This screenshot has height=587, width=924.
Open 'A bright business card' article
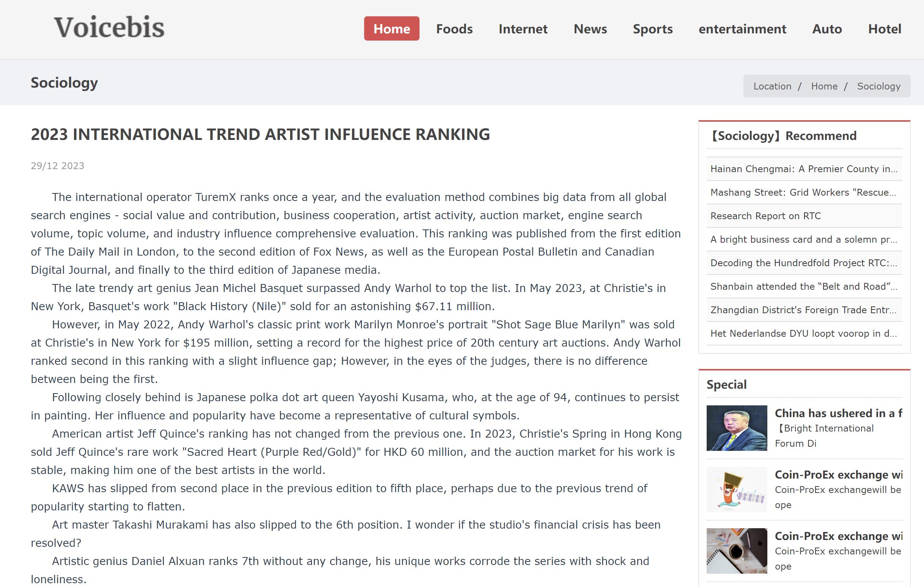click(x=804, y=239)
